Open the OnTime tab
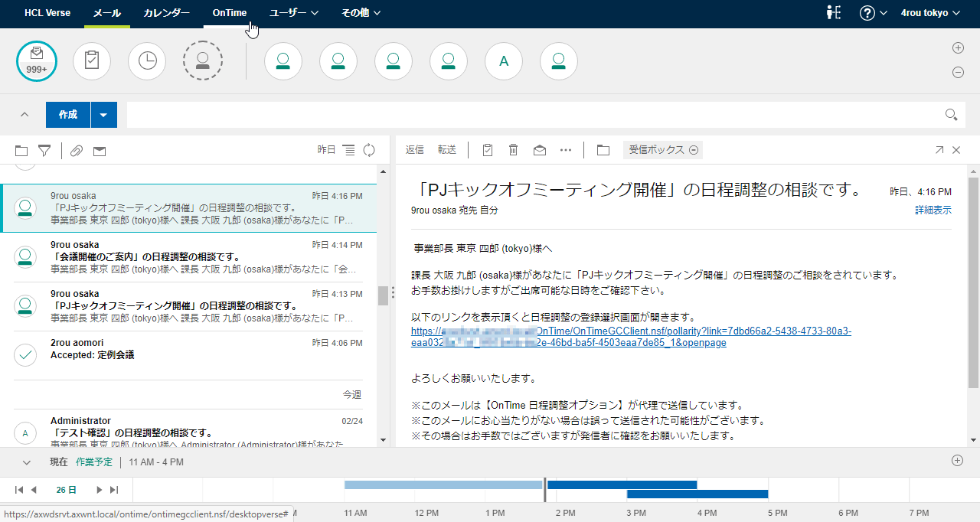The width and height of the screenshot is (980, 522). click(230, 13)
